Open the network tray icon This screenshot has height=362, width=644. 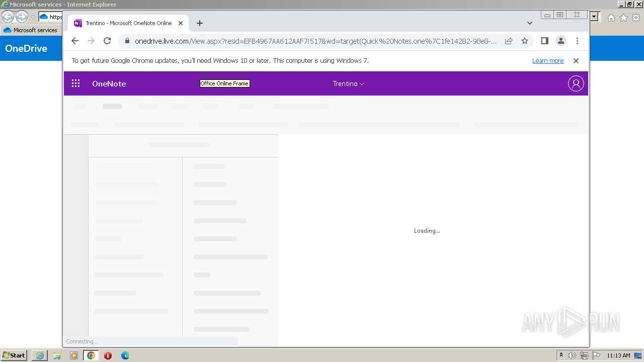pyautogui.click(x=584, y=355)
